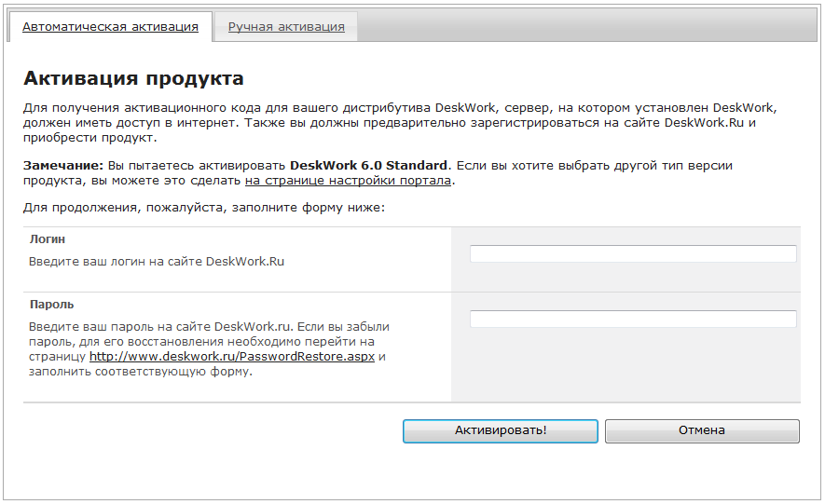Viewport: 825px width, 504px height.
Task: Click into the Логин input field
Action: tap(633, 253)
